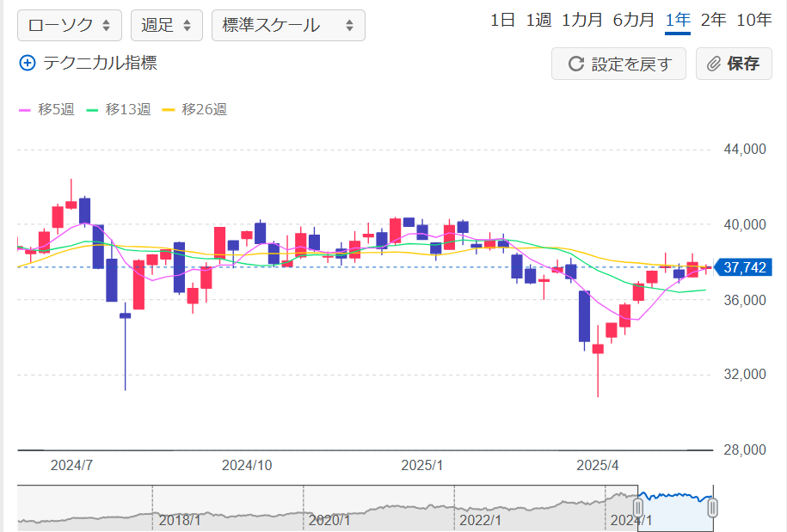The width and height of the screenshot is (787, 532).
Task: Toggle the 移26週 moving average legend
Action: 194,109
